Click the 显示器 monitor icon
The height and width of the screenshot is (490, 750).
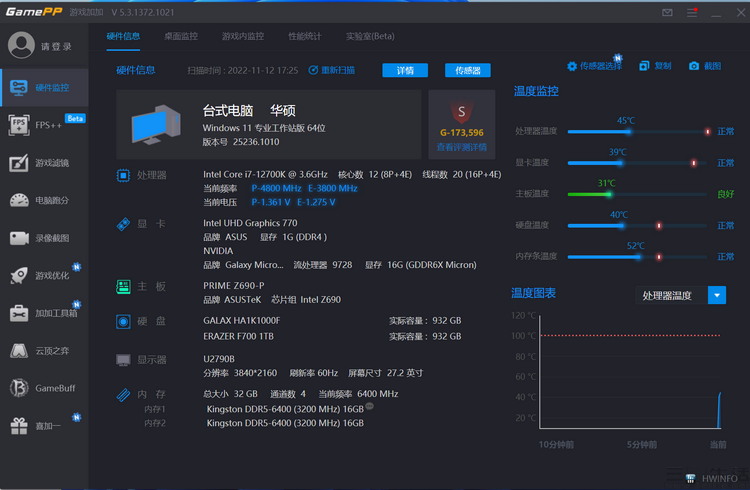(x=123, y=360)
